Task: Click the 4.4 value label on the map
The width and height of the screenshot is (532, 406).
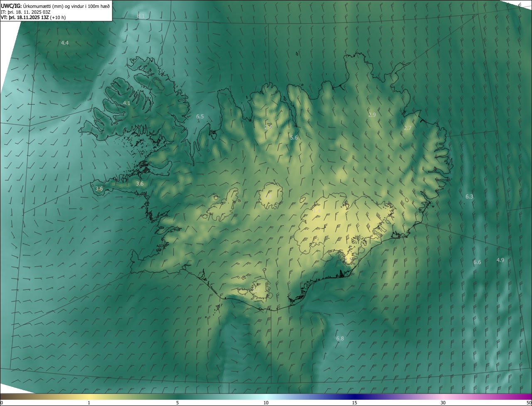Action: coord(65,43)
